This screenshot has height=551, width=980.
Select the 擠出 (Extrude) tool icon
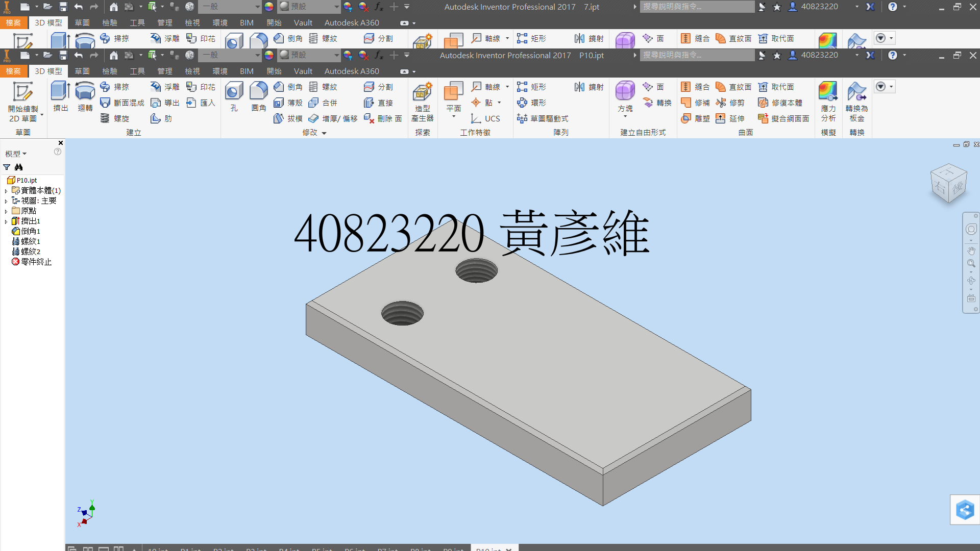[x=60, y=91]
